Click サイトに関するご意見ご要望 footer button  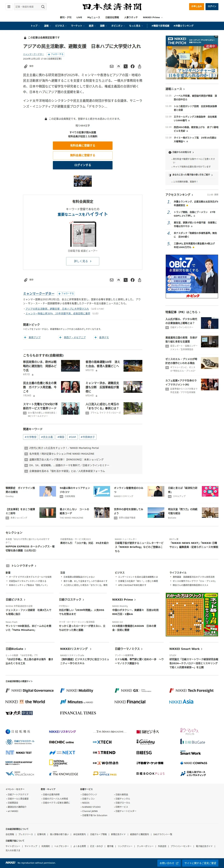[x=200, y=863]
